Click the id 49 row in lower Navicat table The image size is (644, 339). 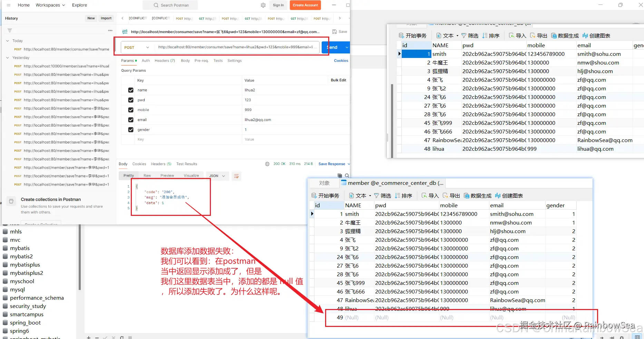(x=445, y=317)
